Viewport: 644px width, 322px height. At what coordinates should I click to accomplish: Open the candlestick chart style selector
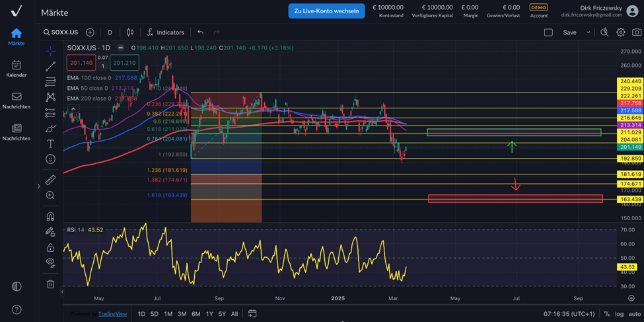(x=130, y=32)
